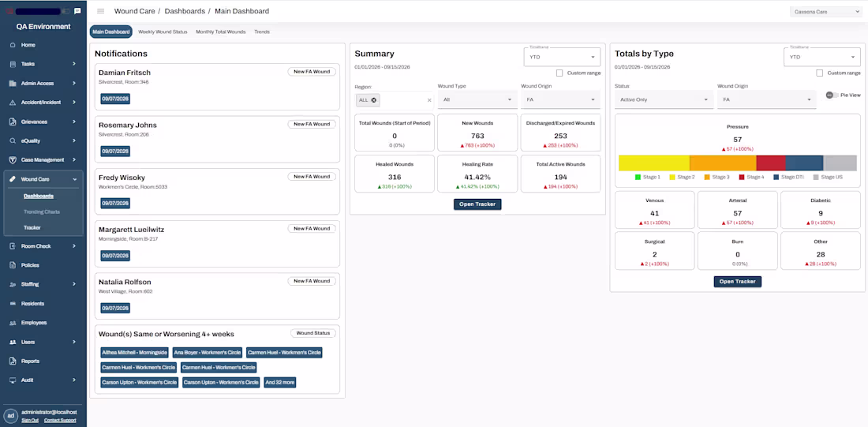Clear the Region field with the X
The image size is (868, 427).
429,100
